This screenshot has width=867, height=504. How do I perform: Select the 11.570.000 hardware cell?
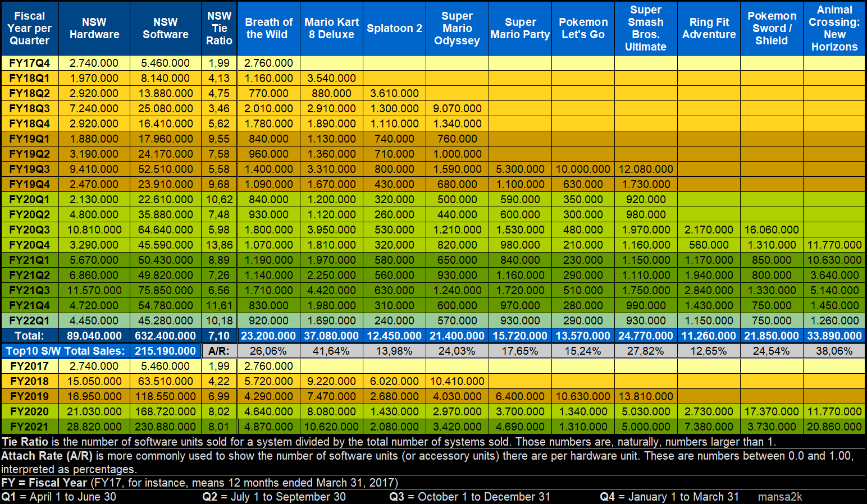click(x=94, y=290)
